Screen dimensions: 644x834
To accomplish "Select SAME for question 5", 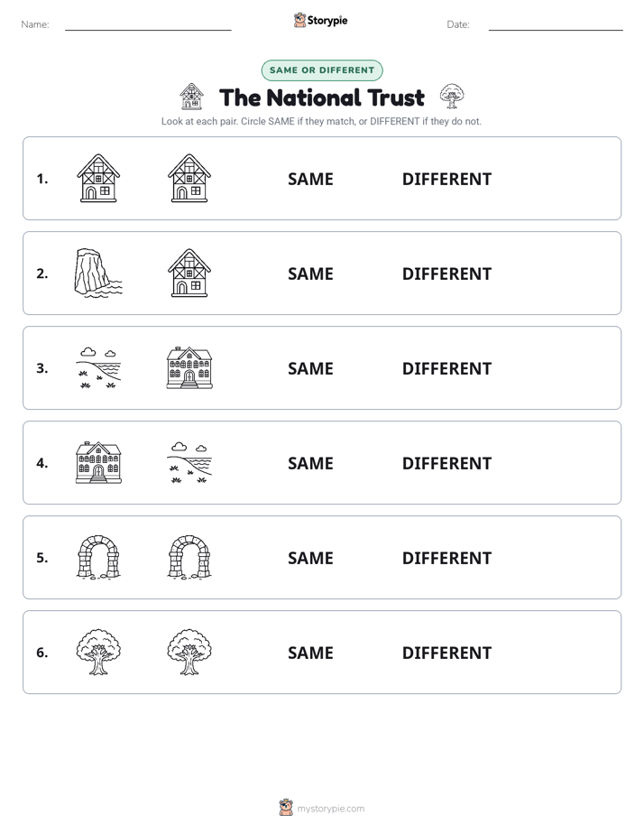I will (310, 558).
